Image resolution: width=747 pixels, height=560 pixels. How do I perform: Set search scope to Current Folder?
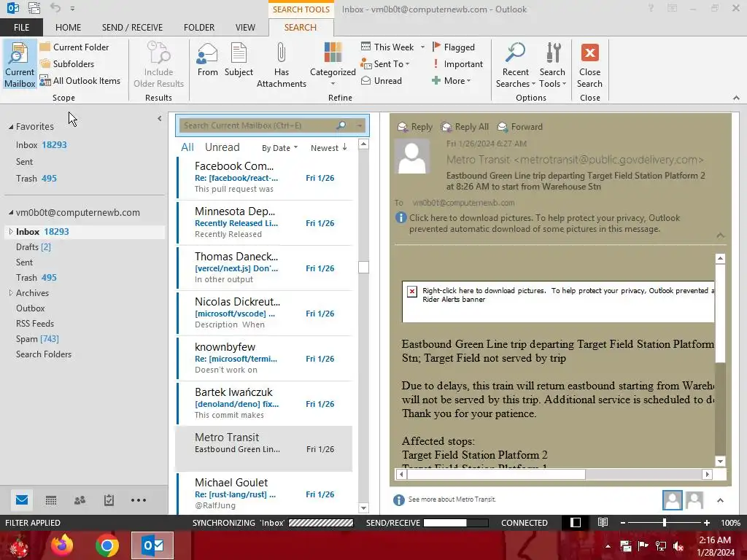point(74,47)
